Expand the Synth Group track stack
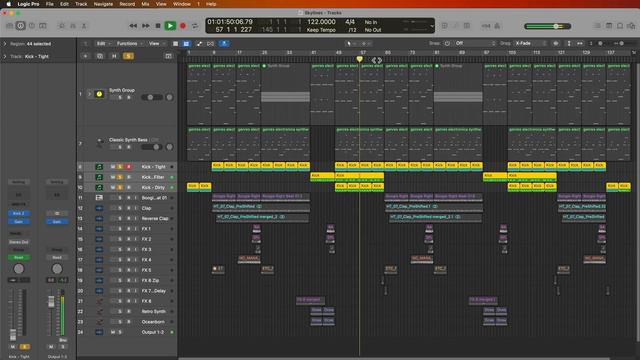Viewport: 640px width, 360px height. coord(89,94)
